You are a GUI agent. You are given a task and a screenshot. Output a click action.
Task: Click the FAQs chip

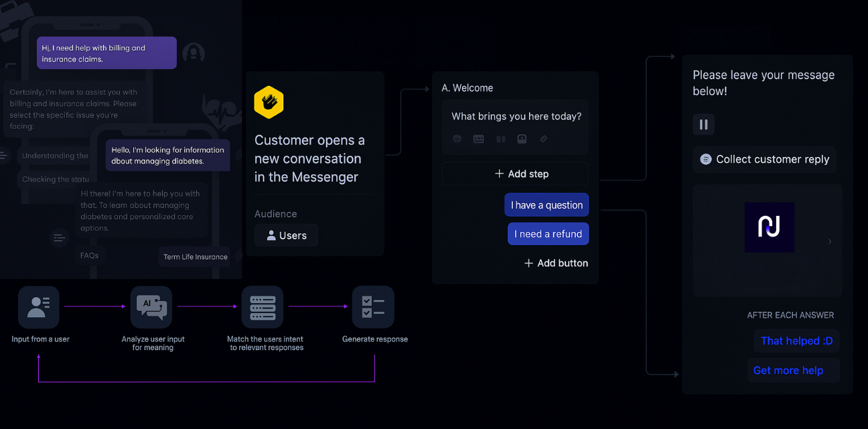coord(90,255)
